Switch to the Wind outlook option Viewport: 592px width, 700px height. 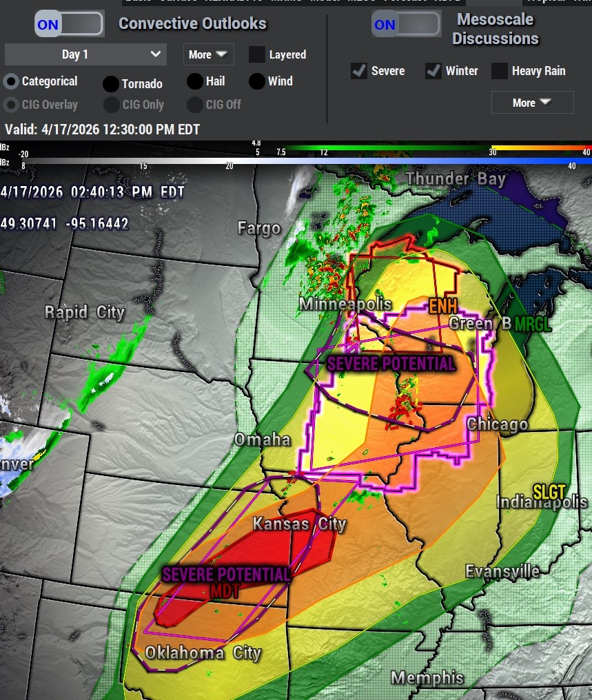coord(257,81)
